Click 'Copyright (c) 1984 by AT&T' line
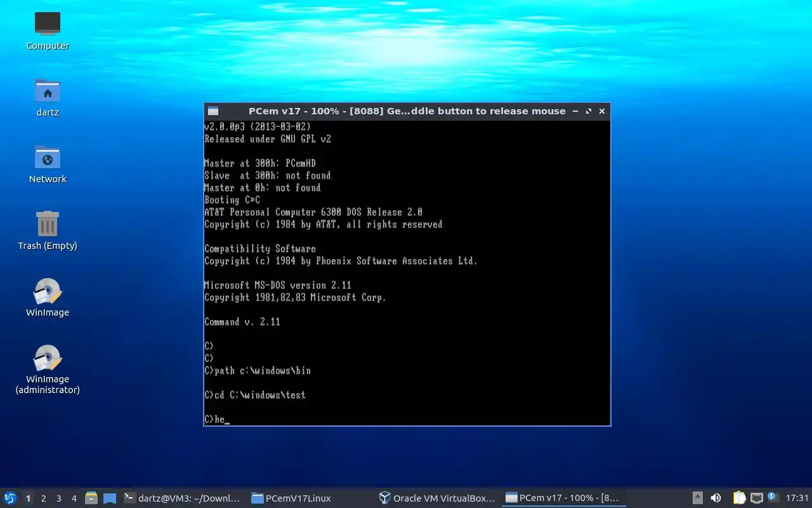Image resolution: width=812 pixels, height=508 pixels. 324,224
